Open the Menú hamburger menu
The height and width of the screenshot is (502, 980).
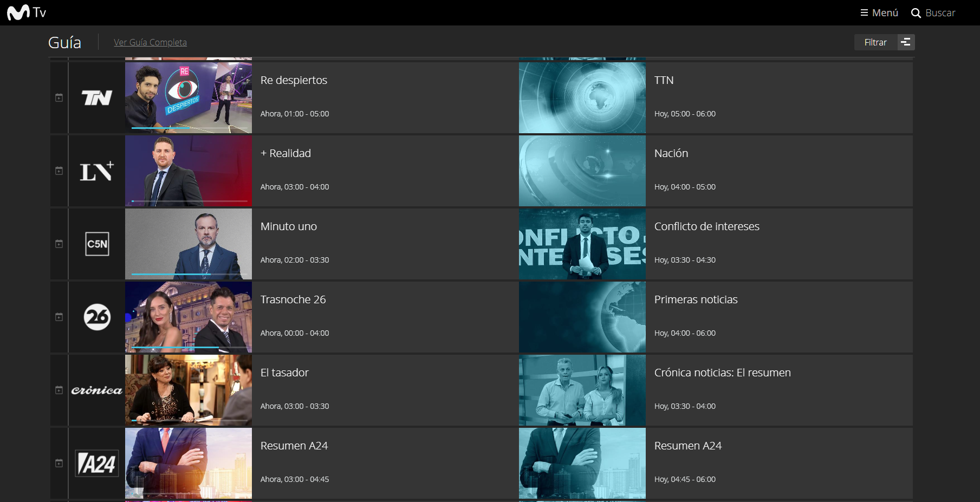coord(879,12)
